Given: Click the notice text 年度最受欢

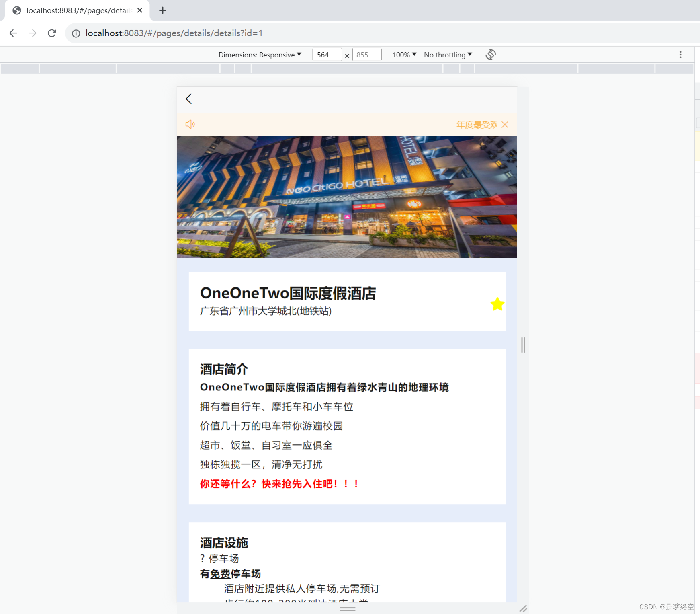Looking at the screenshot, I should tap(477, 125).
